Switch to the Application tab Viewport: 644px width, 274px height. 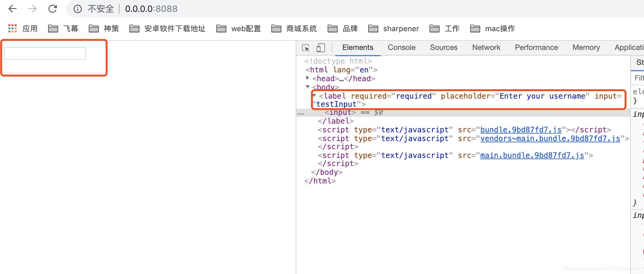(x=629, y=47)
